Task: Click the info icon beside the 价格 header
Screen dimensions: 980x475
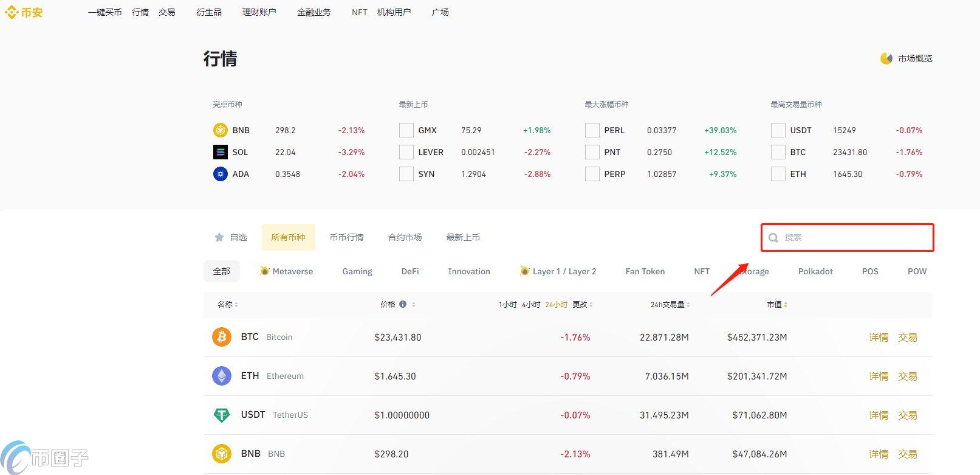Action: point(403,304)
